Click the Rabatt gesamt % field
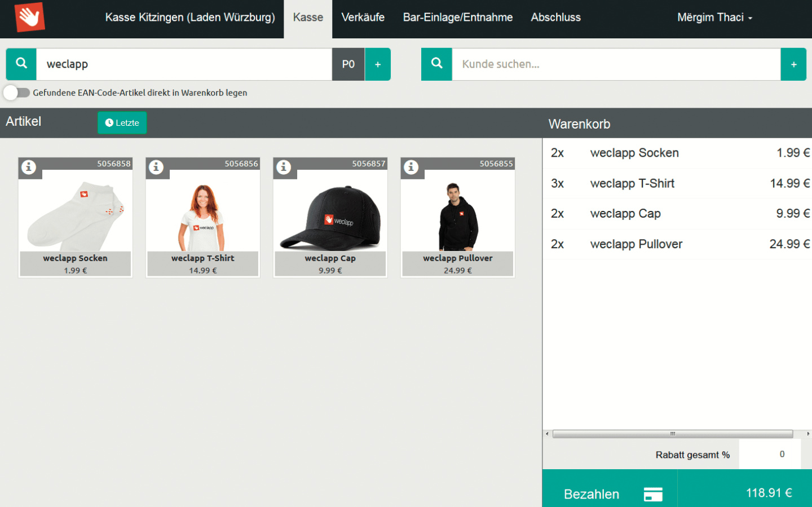Viewport: 812px width, 507px height. (x=770, y=455)
